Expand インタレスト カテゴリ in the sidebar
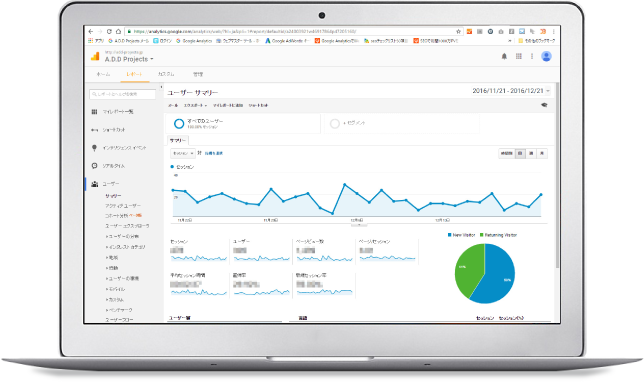 pos(125,247)
